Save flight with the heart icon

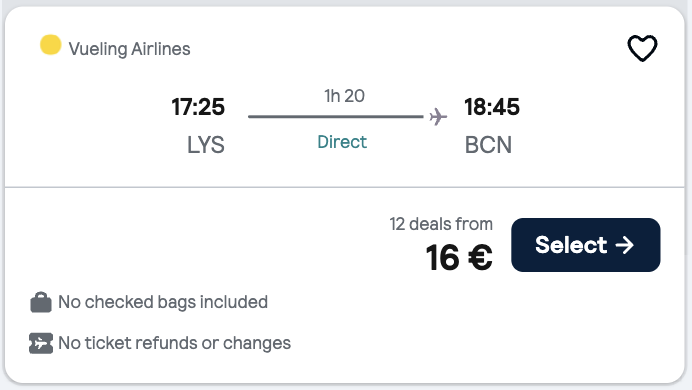point(642,48)
